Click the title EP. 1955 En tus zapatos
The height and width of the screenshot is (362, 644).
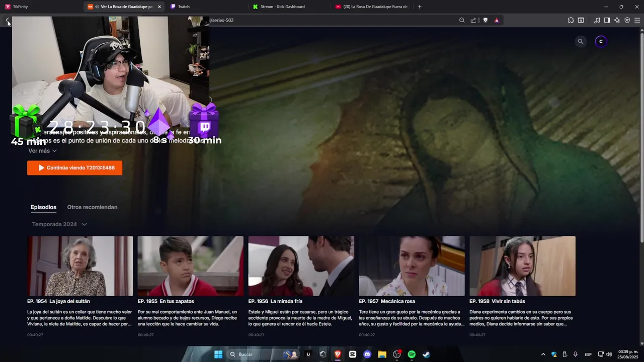tap(166, 301)
